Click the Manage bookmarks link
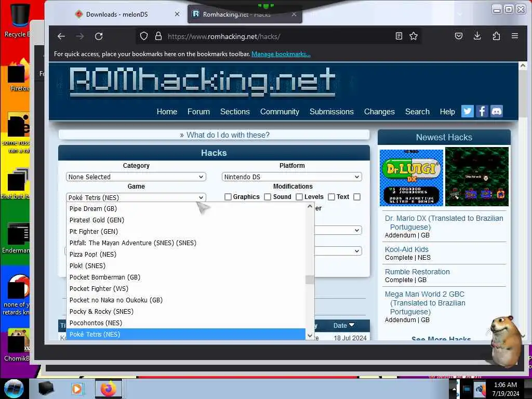 click(281, 54)
